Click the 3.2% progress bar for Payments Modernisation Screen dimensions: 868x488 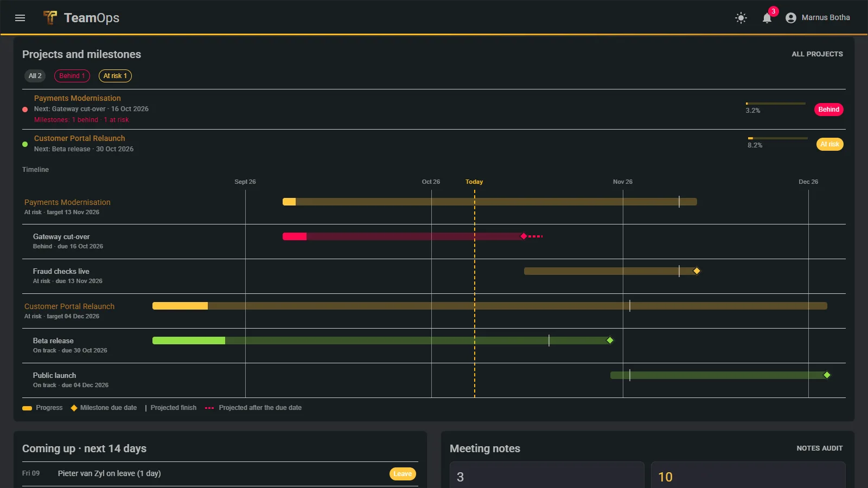point(776,104)
